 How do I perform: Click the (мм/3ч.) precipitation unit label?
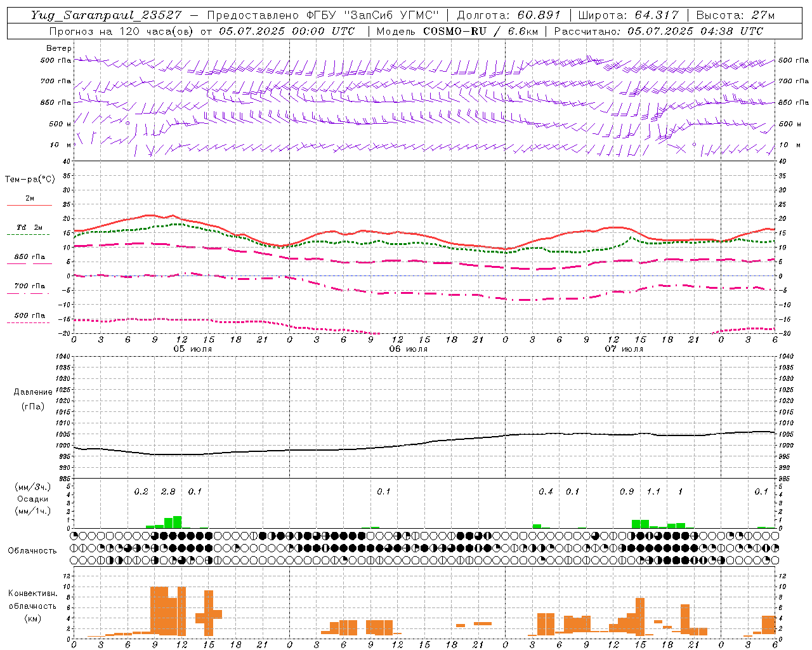(x=32, y=487)
